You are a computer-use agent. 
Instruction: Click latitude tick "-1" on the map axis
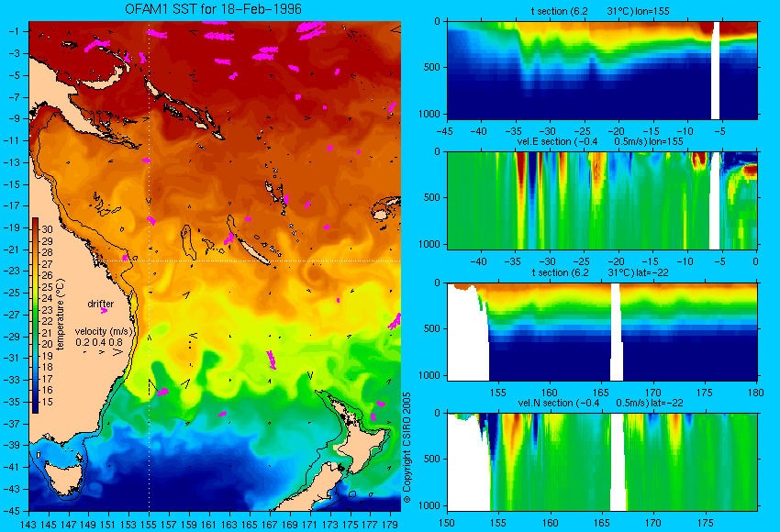(15, 31)
